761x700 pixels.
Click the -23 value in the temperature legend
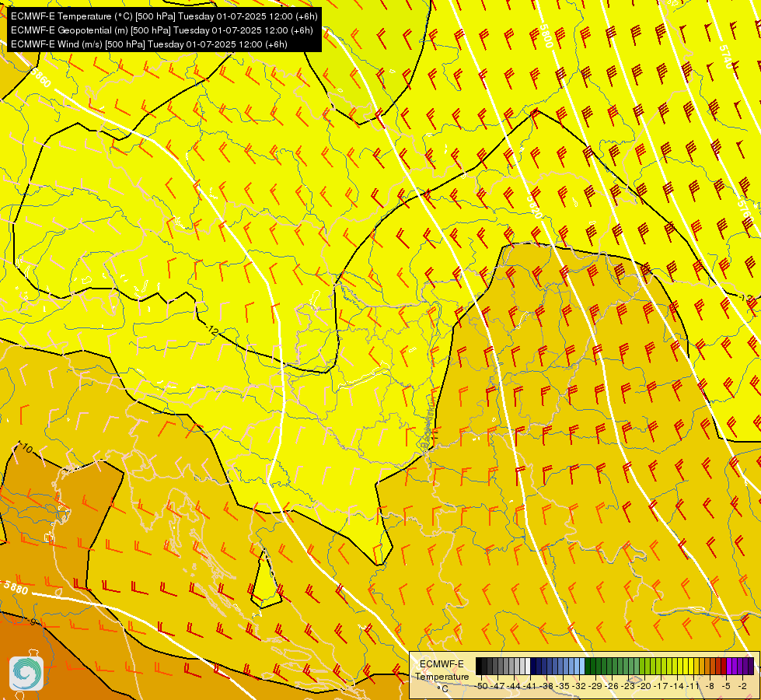point(628,686)
